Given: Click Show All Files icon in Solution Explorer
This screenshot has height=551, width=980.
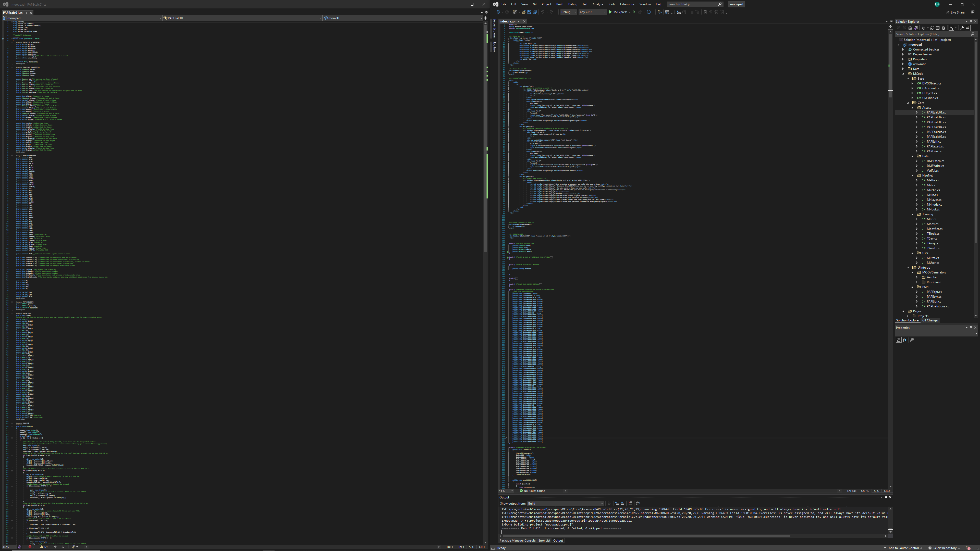Looking at the screenshot, I should tap(944, 28).
